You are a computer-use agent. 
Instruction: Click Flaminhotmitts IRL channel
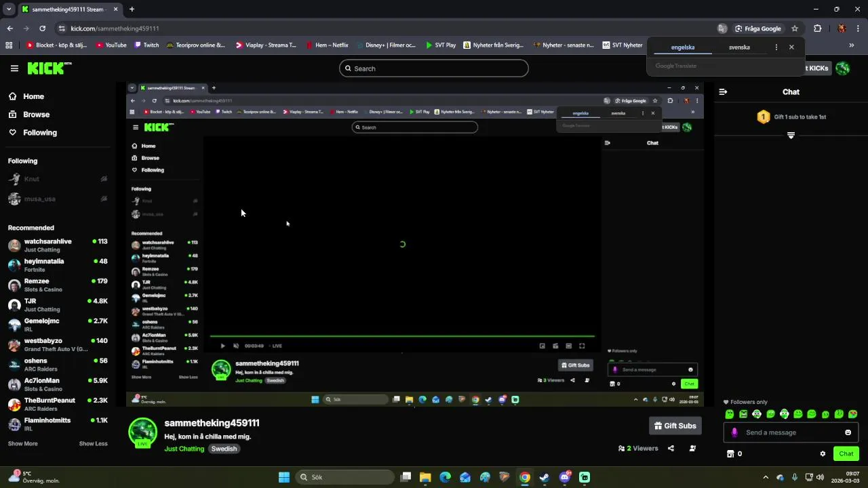click(58, 424)
